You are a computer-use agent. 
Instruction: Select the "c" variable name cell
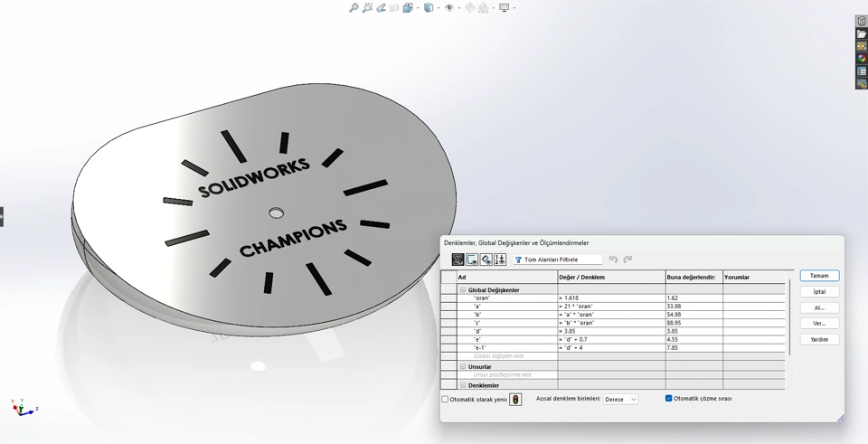coord(507,323)
